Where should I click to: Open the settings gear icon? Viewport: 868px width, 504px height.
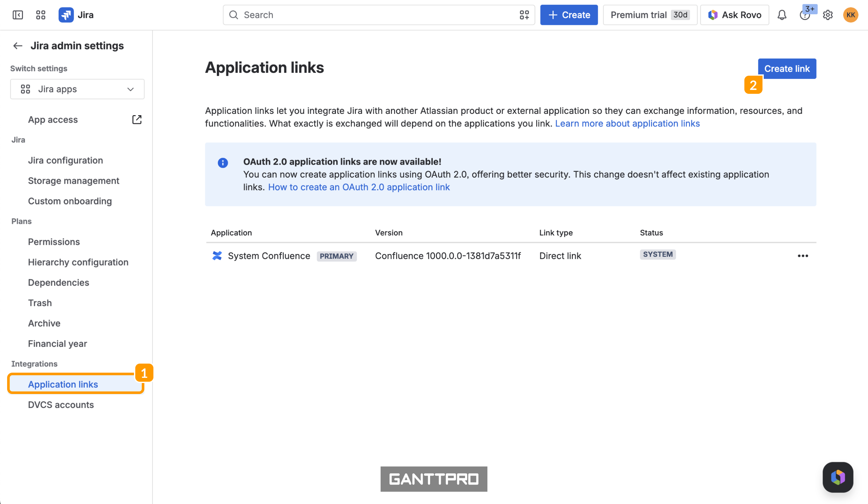(x=828, y=15)
